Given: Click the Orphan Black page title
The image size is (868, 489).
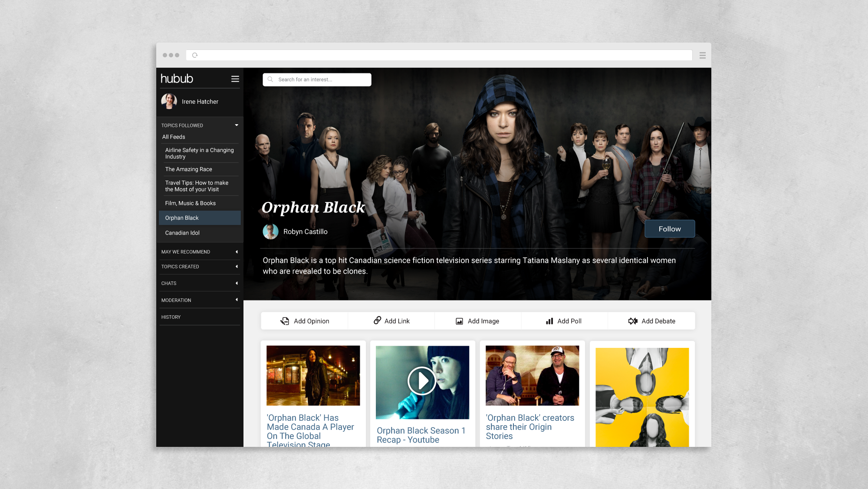Looking at the screenshot, I should click(x=313, y=208).
